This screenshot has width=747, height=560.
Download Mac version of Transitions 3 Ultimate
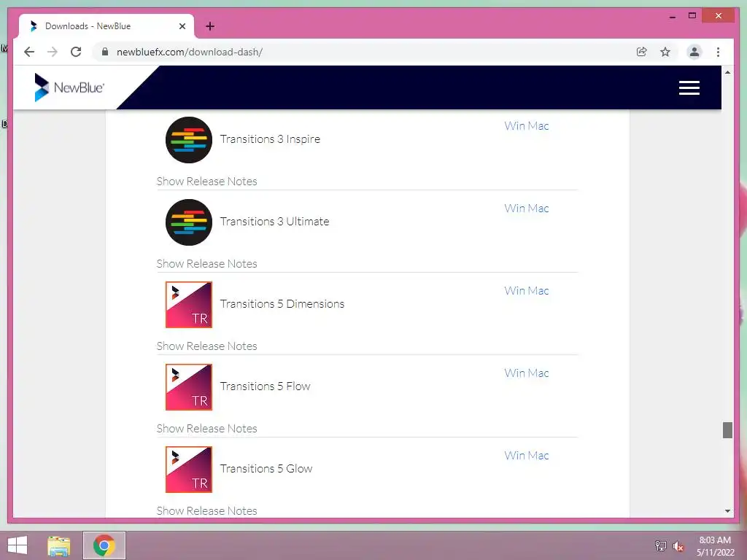coord(538,208)
